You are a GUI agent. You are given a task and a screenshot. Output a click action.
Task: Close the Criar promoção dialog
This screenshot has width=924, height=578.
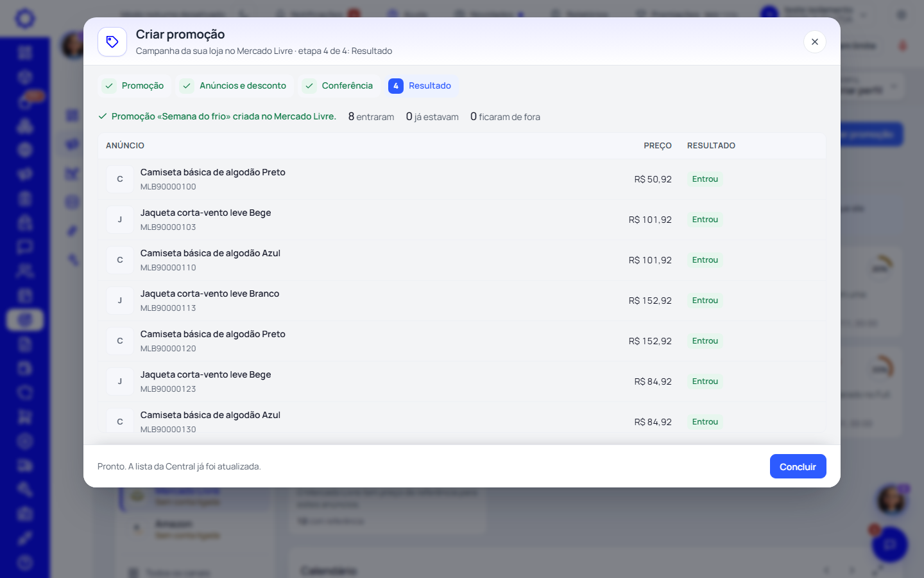(815, 42)
